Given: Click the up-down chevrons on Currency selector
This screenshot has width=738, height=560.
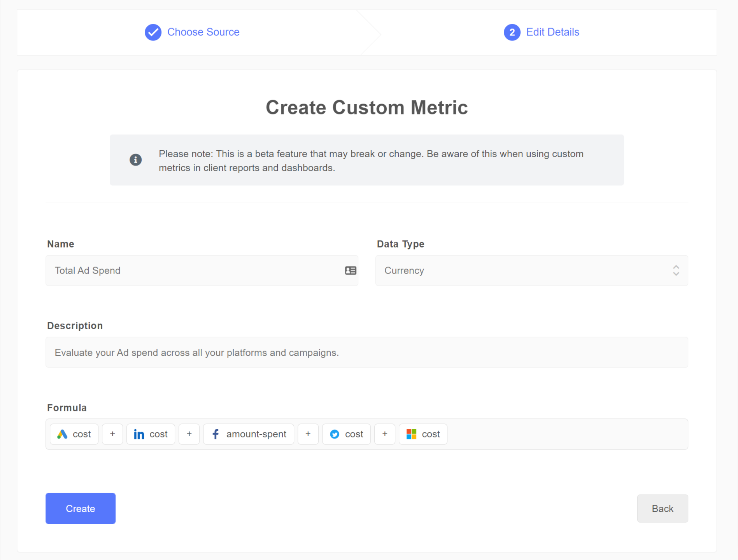Looking at the screenshot, I should [x=676, y=270].
